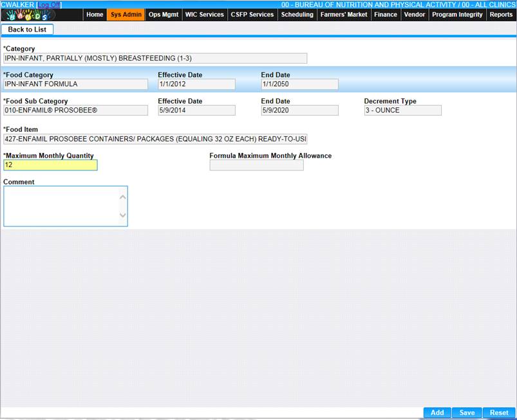Open the Home menu
517x420 pixels.
click(95, 15)
